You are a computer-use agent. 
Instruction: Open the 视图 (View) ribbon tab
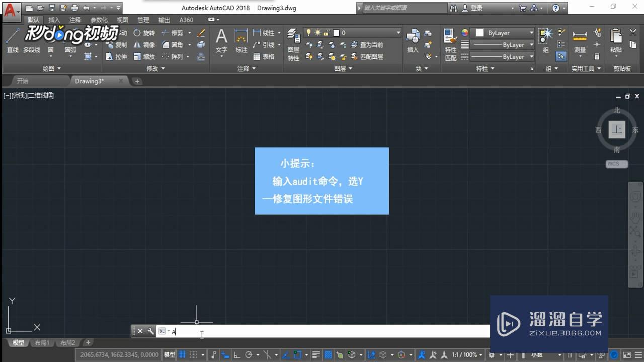click(x=123, y=20)
